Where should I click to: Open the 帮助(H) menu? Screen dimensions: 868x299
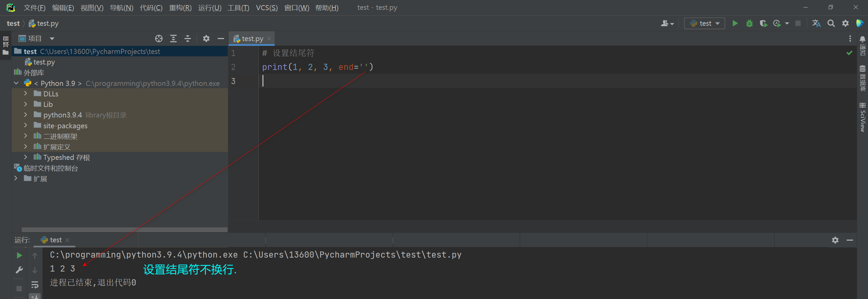[x=327, y=8]
